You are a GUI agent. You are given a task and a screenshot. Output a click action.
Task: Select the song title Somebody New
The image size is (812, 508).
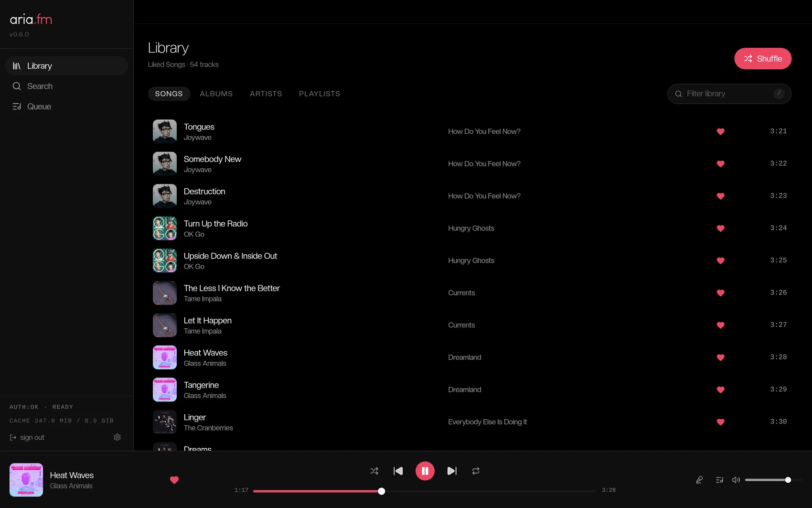(213, 159)
